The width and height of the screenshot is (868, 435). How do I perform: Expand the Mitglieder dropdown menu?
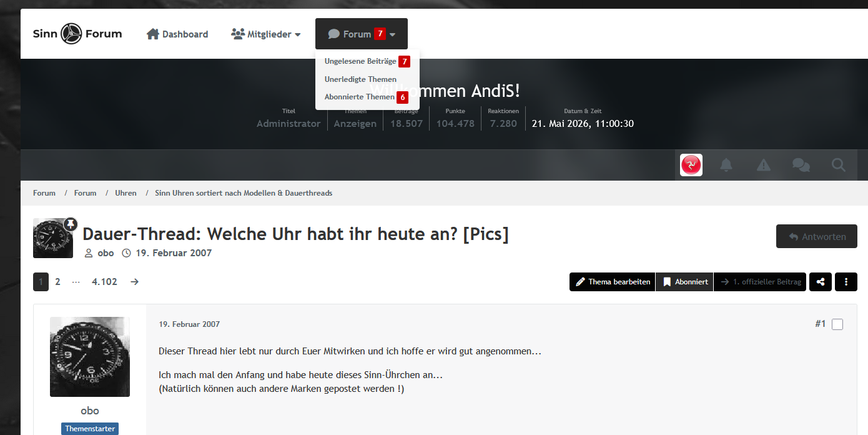(266, 34)
